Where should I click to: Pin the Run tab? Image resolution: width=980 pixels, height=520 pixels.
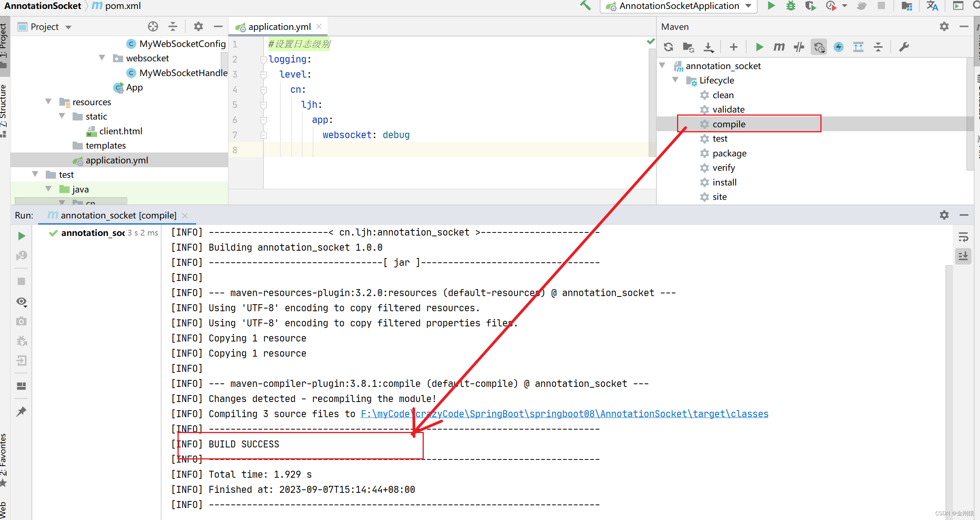click(x=22, y=411)
